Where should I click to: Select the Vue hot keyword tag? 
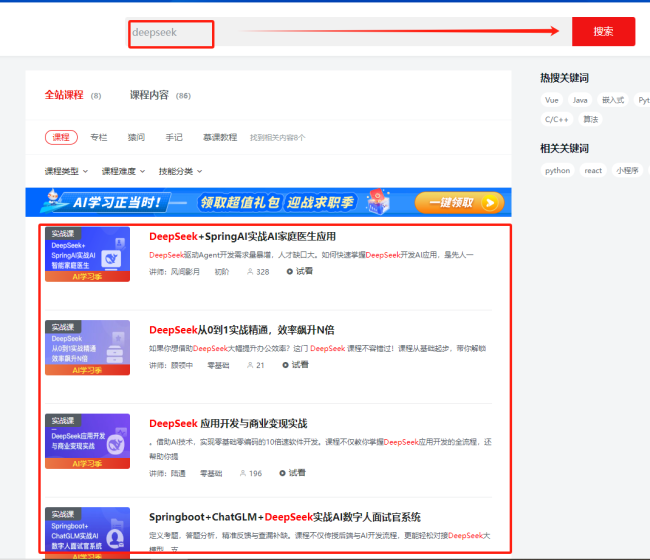(551, 100)
